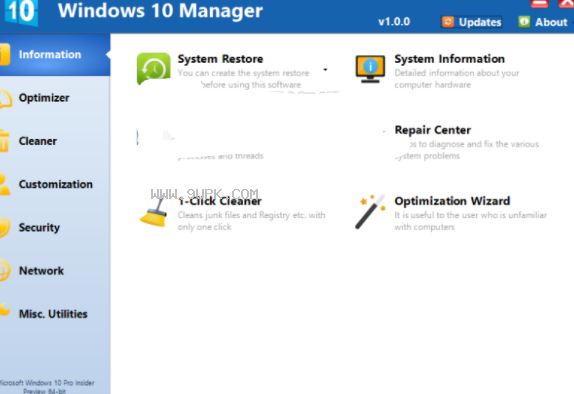Image resolution: width=574 pixels, height=394 pixels.
Task: Expand the System Restore dropdown arrow
Action: click(325, 70)
